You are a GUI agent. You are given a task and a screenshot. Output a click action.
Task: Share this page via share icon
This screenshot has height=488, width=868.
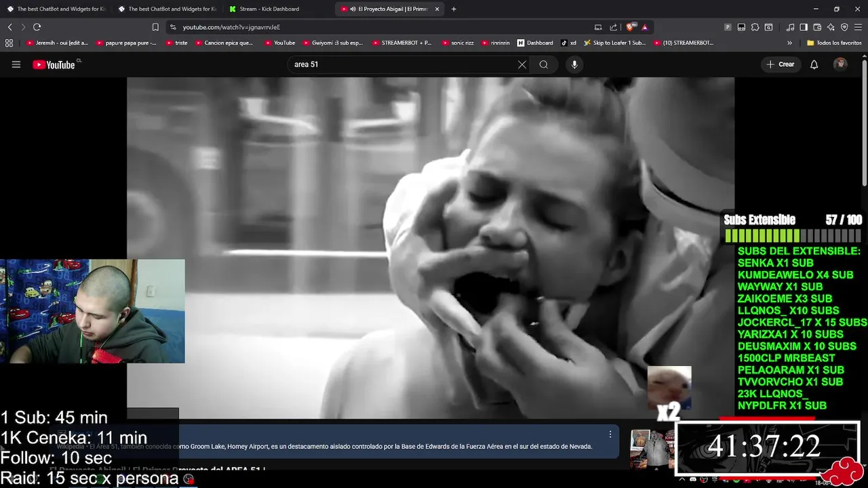coord(614,27)
